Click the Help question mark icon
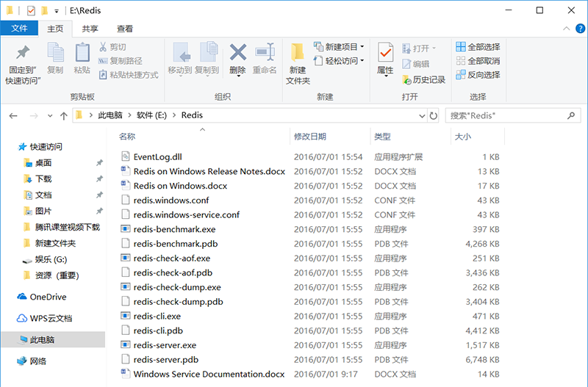This screenshot has width=588, height=387. pos(579,29)
